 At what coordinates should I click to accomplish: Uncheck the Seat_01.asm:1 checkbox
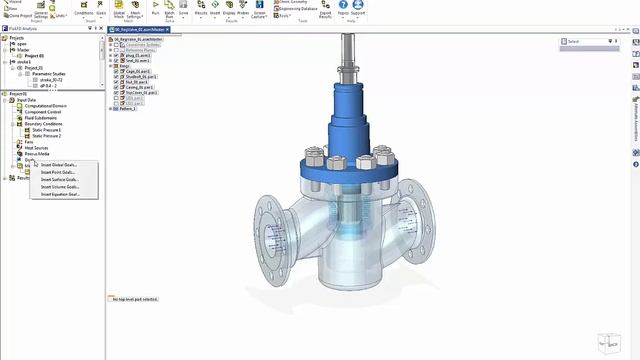click(x=116, y=61)
